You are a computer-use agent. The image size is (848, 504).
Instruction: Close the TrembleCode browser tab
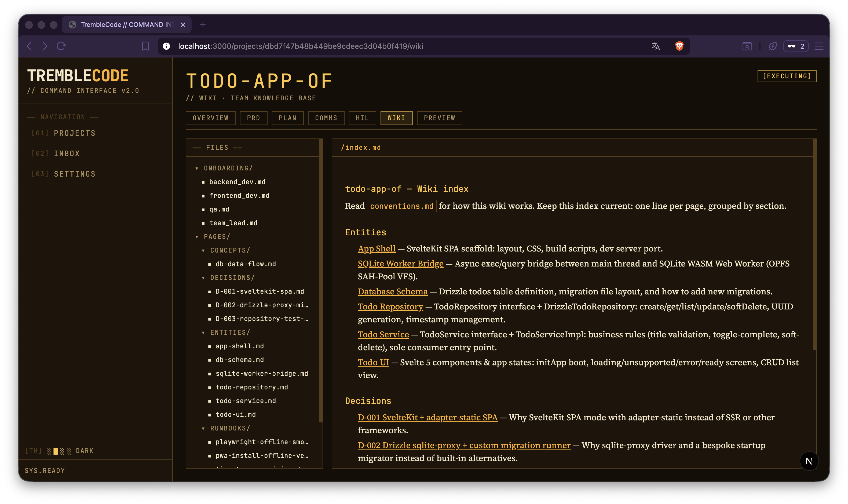[183, 25]
